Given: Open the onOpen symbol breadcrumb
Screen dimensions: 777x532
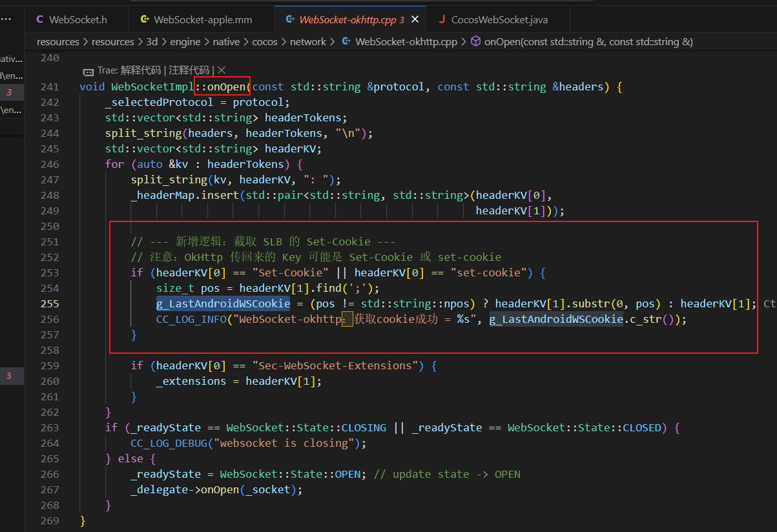Looking at the screenshot, I should click(x=588, y=41).
